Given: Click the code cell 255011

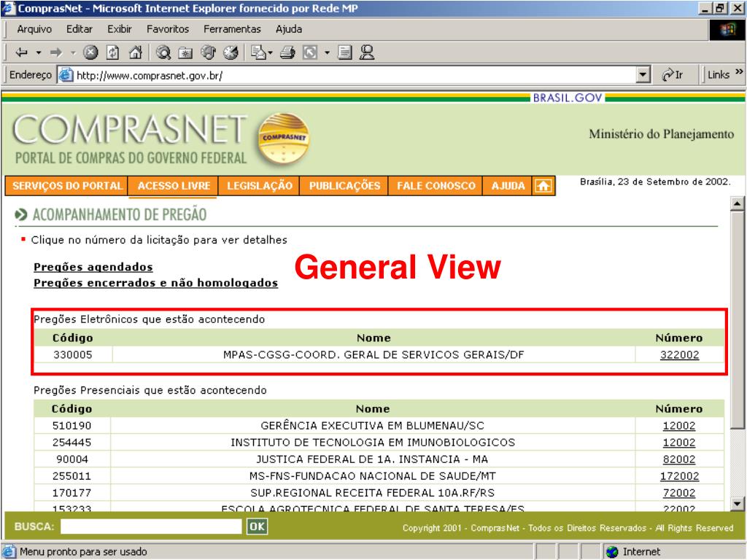Looking at the screenshot, I should pos(72,475).
